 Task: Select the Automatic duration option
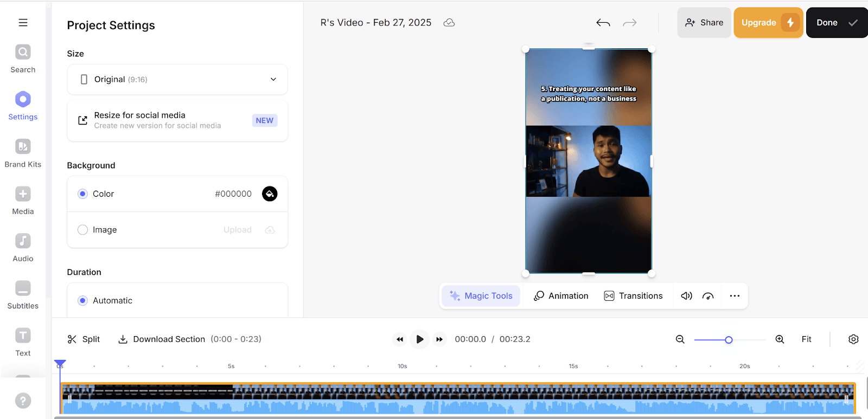pos(82,300)
